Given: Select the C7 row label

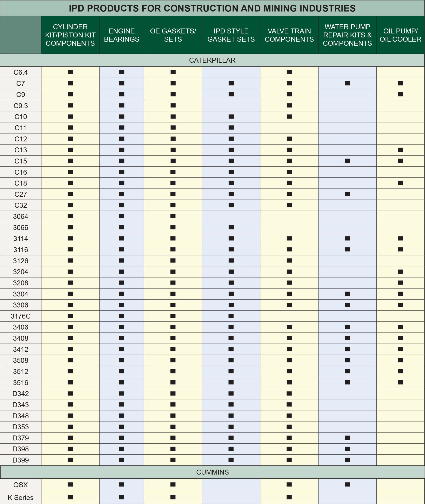Looking at the screenshot, I should (x=21, y=83).
